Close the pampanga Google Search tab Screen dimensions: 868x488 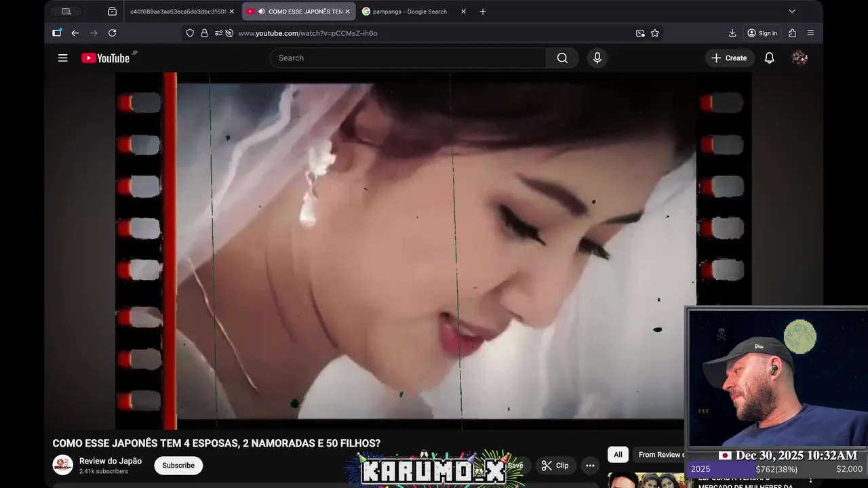point(463,12)
